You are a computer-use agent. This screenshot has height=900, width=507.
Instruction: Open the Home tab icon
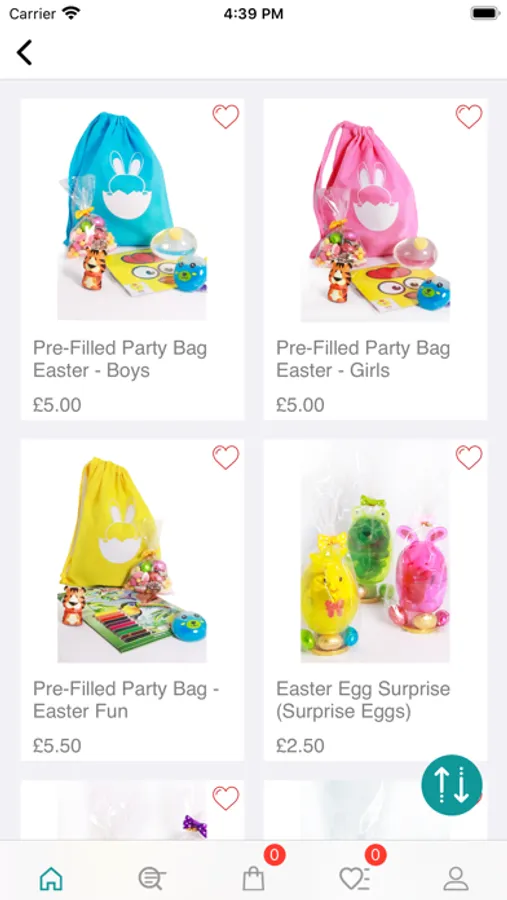click(x=51, y=878)
